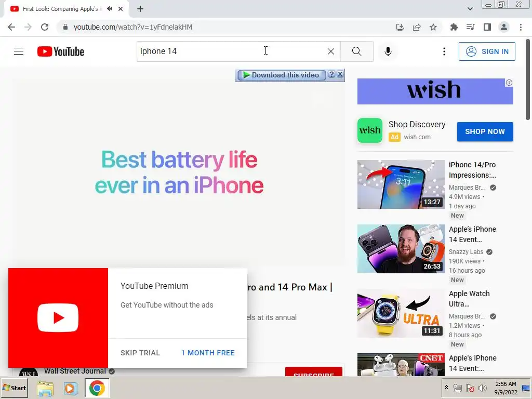The width and height of the screenshot is (532, 399).
Task: Click SKIP TRIAL in Premium popup
Action: [140, 353]
